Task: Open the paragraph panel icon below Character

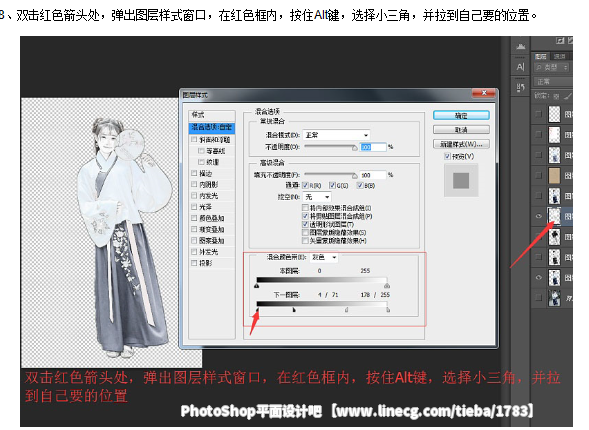Action: (520, 88)
